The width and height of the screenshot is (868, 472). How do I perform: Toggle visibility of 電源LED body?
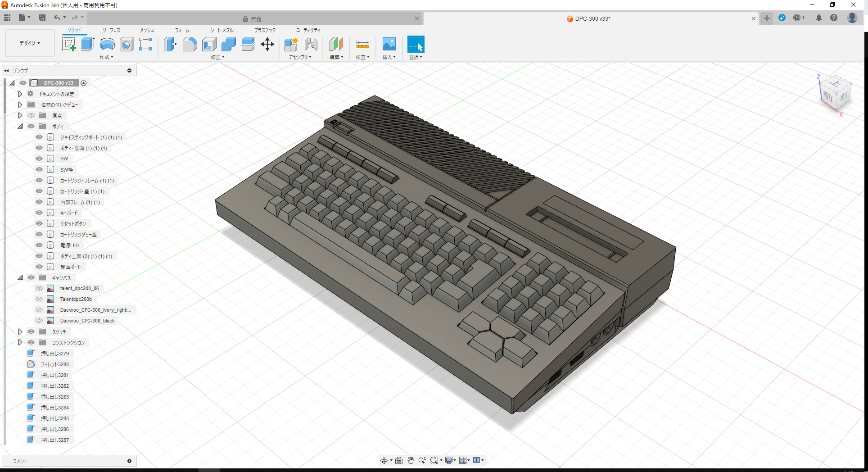(39, 245)
